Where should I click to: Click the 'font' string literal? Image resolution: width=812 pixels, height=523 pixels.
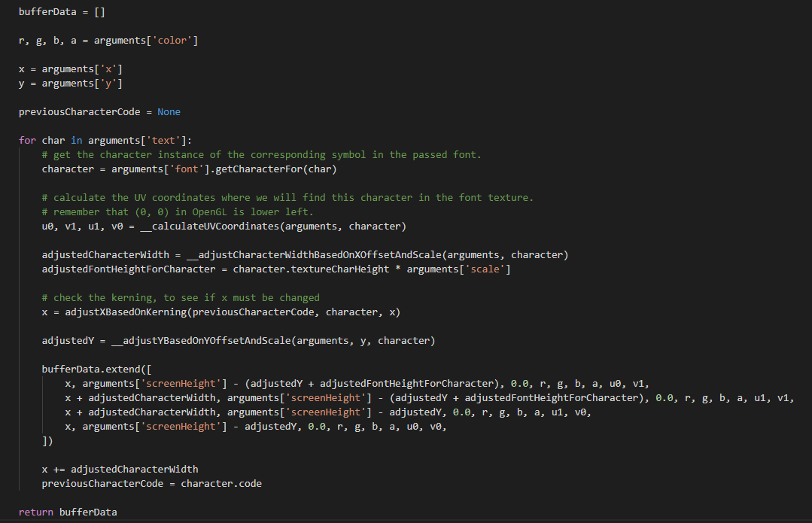[187, 169]
